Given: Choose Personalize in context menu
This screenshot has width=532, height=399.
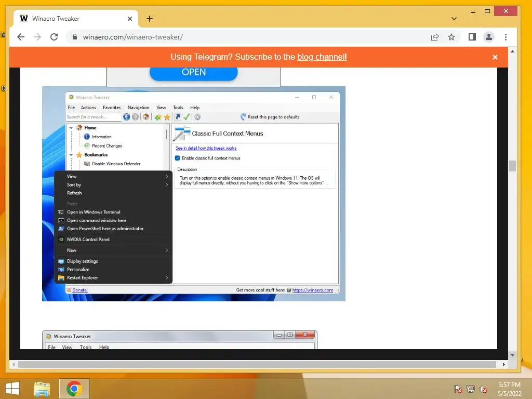Looking at the screenshot, I should 113,270.
